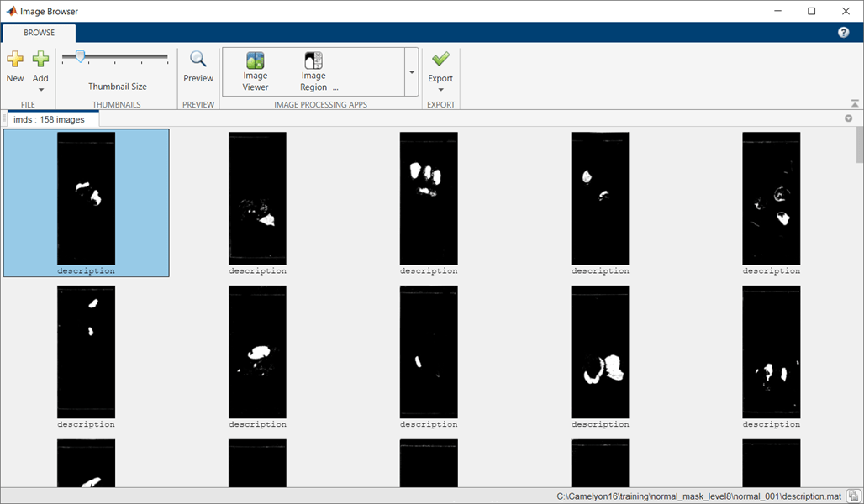
Task: Select second thumbnail in first row
Action: pos(257,198)
